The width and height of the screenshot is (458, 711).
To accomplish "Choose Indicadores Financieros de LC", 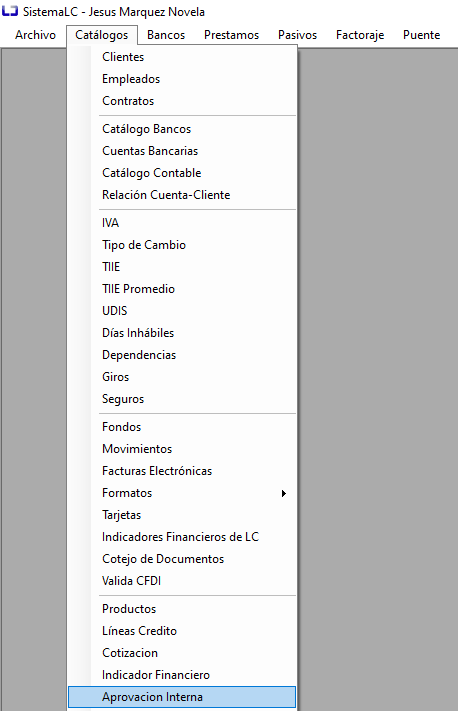I will (x=182, y=537).
